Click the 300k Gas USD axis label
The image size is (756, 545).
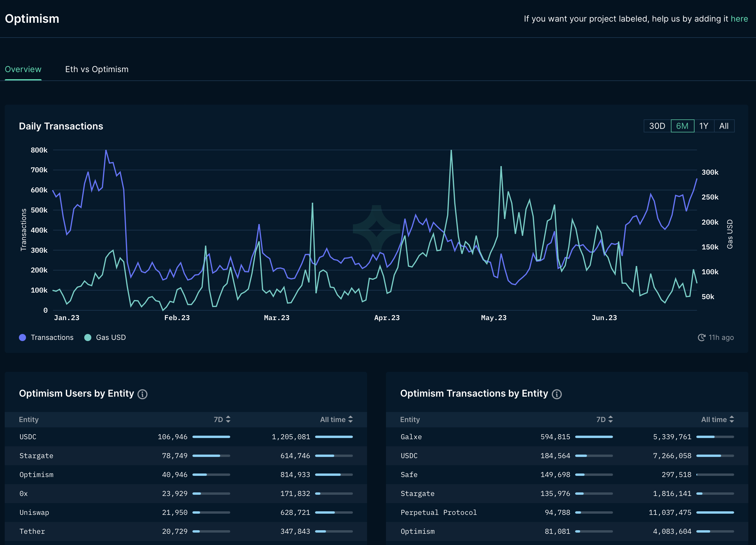[x=710, y=172]
